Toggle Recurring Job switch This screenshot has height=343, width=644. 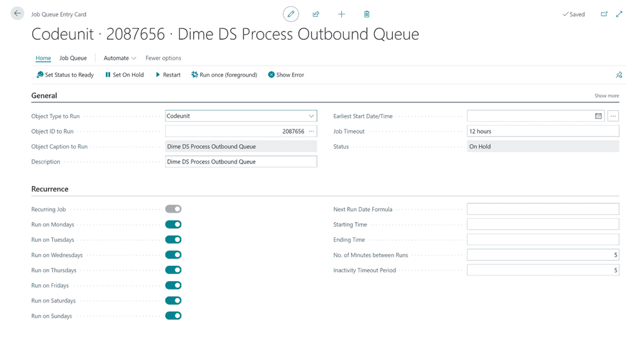click(173, 209)
